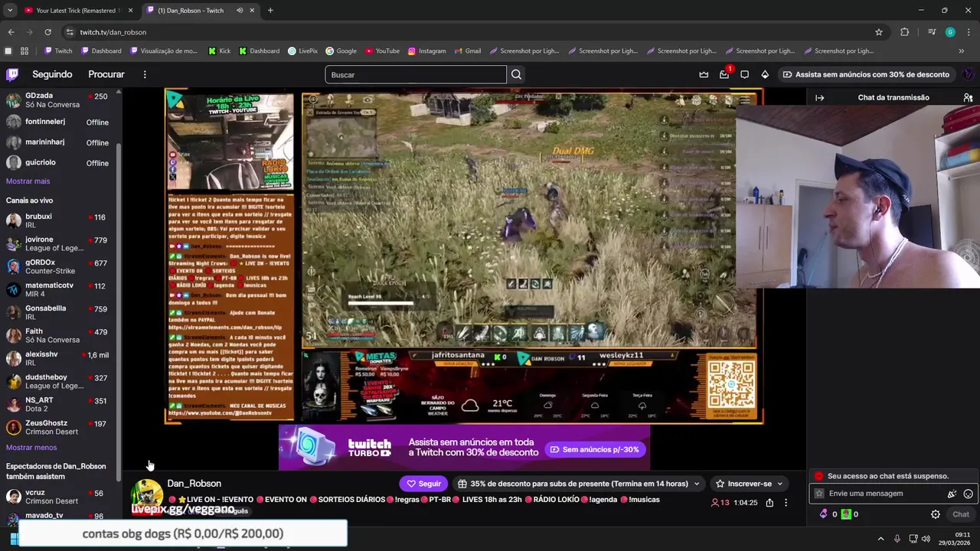
Task: Open the Bits diamond icon
Action: pos(765,74)
